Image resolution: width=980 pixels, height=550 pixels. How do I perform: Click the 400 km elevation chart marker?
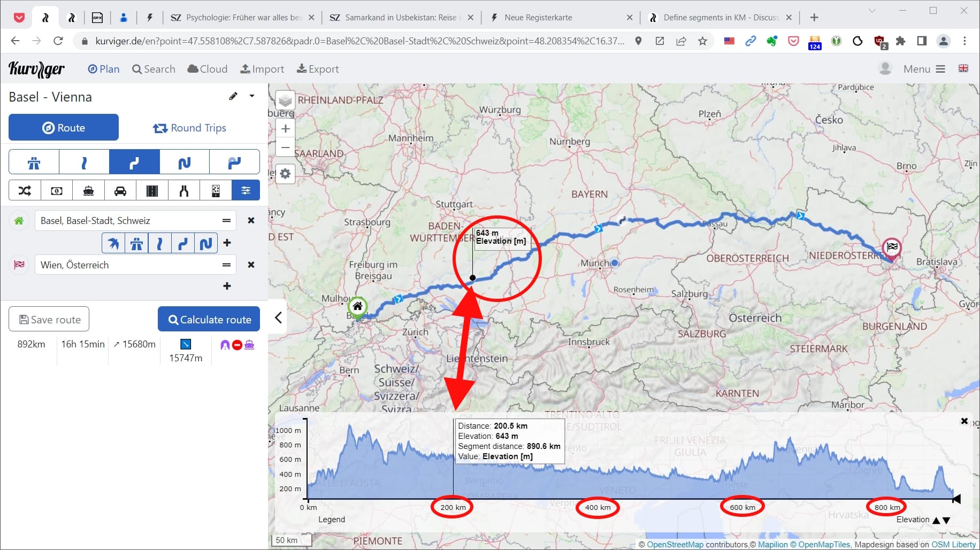pyautogui.click(x=598, y=507)
